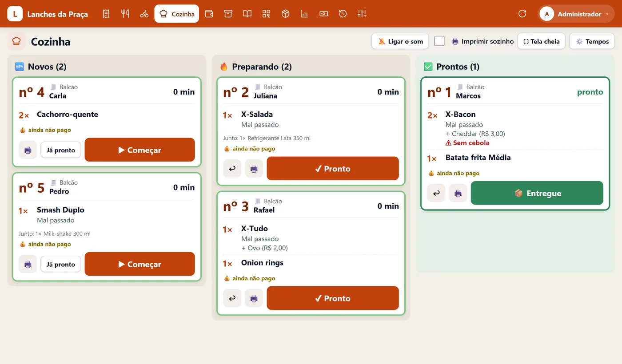Print order nº 2 with printer icon
The width and height of the screenshot is (622, 364).
(254, 169)
